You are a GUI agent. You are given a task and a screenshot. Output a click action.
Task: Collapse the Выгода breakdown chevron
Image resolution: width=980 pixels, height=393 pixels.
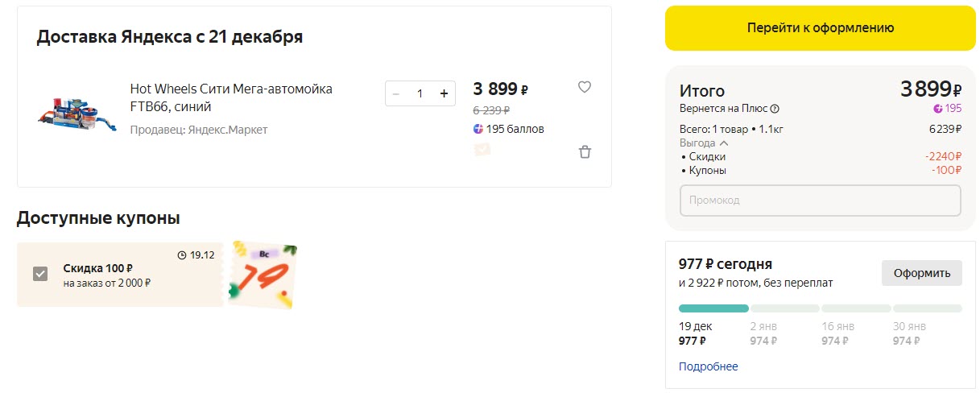tap(723, 143)
